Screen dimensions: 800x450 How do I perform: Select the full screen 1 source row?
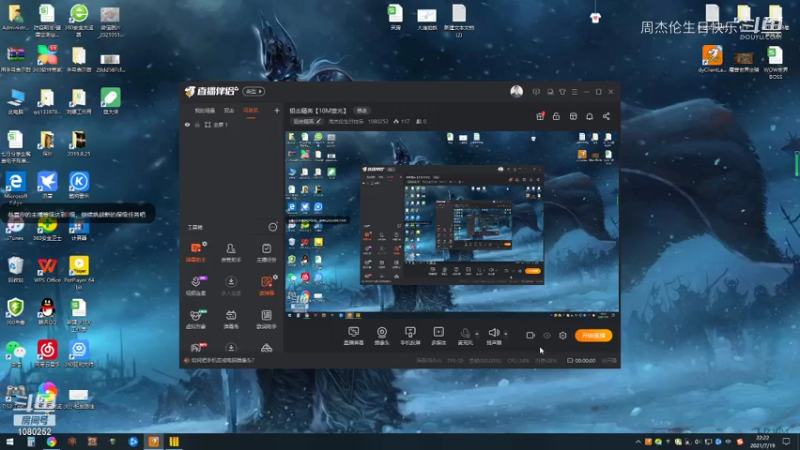tap(232, 124)
